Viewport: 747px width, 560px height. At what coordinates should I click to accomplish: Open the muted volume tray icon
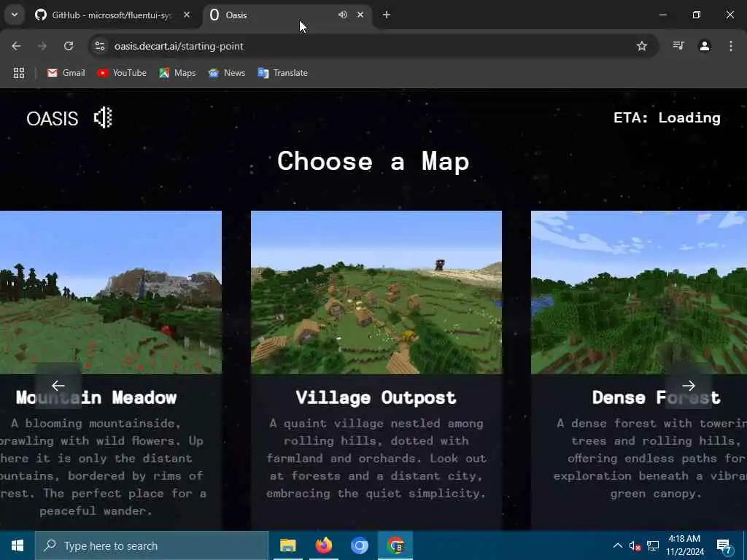click(x=635, y=545)
